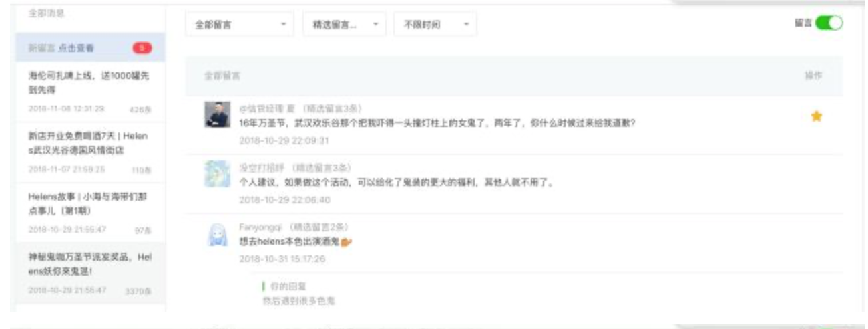The image size is (868, 329).
Task: Open Helens故事 article entry
Action: click(91, 213)
